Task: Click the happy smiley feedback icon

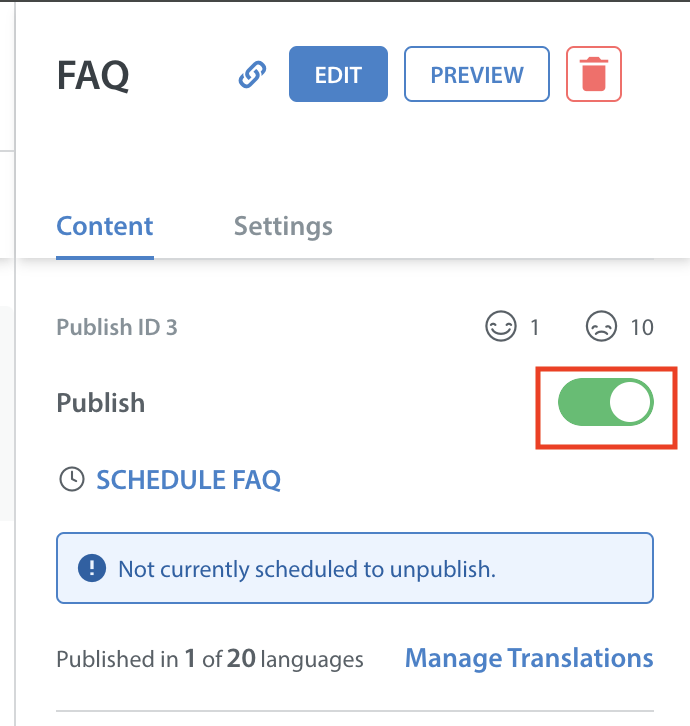Action: (x=501, y=326)
